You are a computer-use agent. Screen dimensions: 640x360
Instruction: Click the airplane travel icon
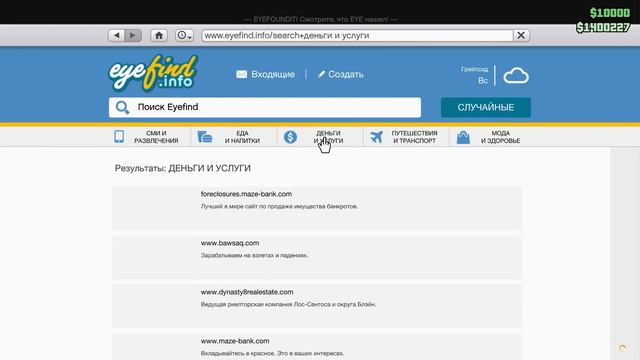[376, 137]
